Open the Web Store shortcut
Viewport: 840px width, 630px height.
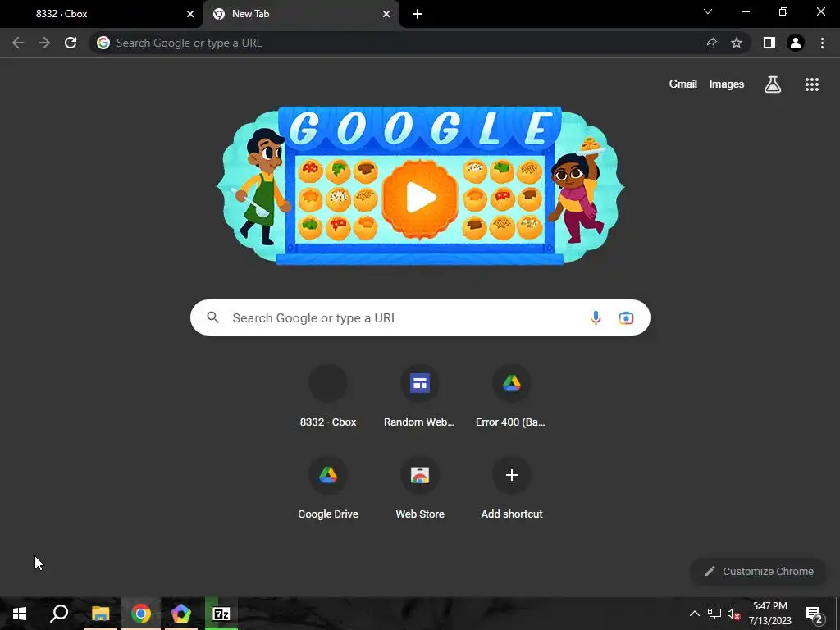point(420,488)
